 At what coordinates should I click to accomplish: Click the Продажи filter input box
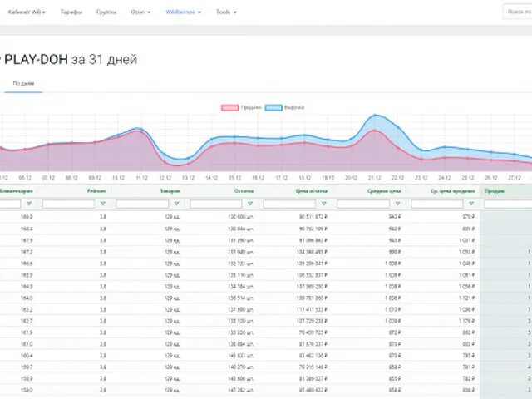click(508, 204)
